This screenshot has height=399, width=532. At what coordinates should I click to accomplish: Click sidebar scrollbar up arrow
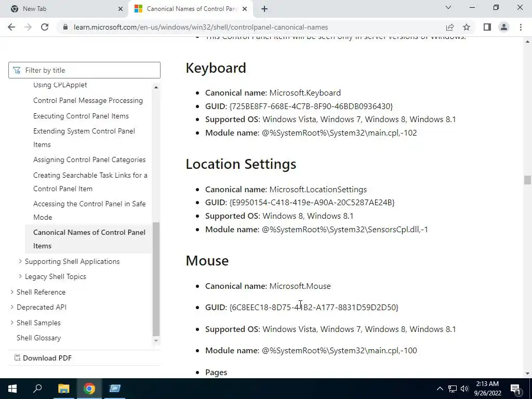156,87
